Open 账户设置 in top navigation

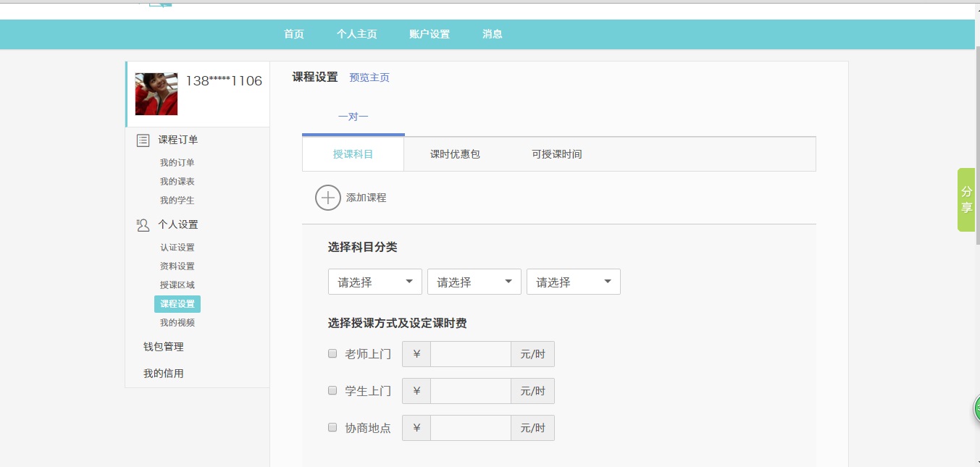[x=429, y=34]
